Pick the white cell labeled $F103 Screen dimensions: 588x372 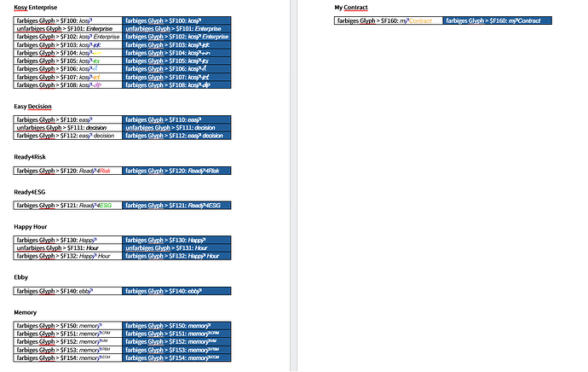coord(68,44)
